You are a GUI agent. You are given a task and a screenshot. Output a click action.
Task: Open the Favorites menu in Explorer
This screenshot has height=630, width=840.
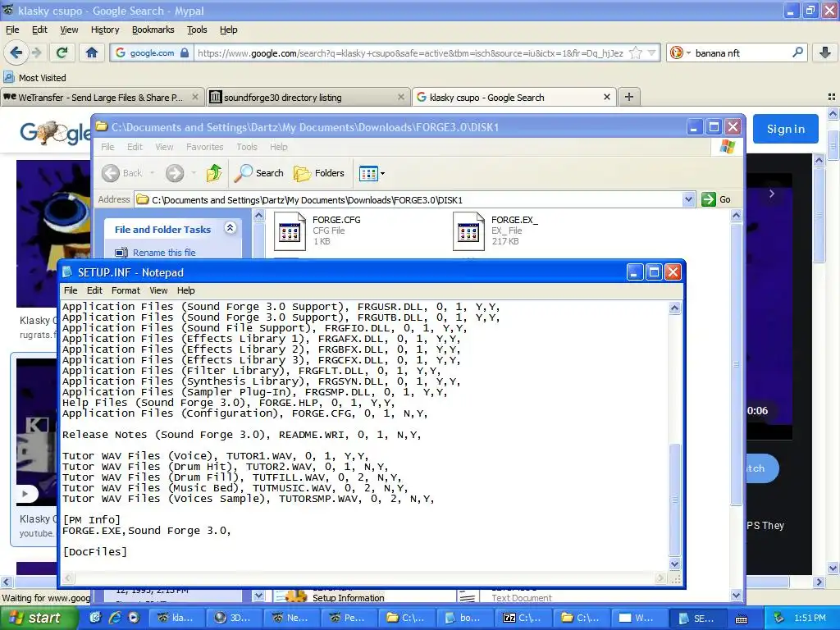(204, 147)
